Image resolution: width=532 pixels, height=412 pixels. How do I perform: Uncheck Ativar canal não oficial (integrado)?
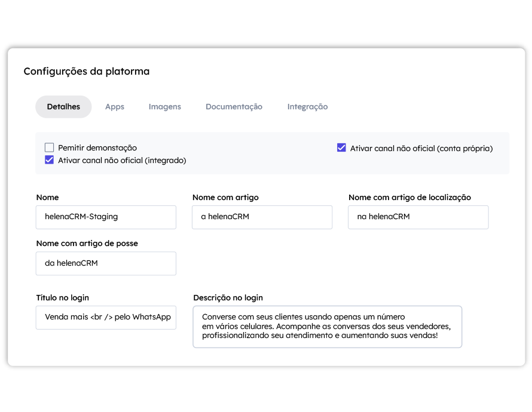click(50, 160)
